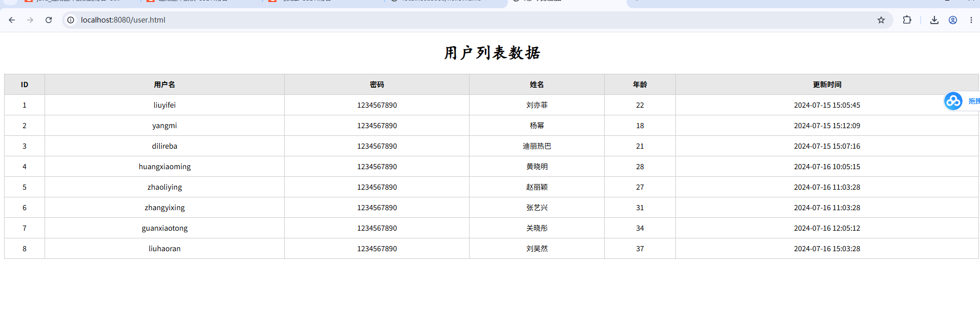Click timestamp 2024-07-15 15:07:16
Image resolution: width=980 pixels, height=324 pixels.
click(827, 146)
